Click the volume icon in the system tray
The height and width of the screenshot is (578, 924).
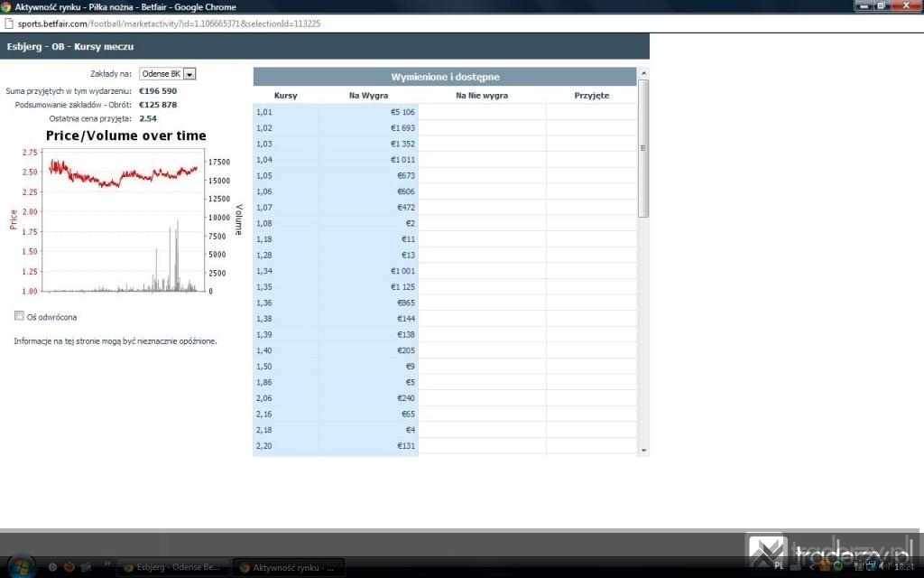coord(884,566)
